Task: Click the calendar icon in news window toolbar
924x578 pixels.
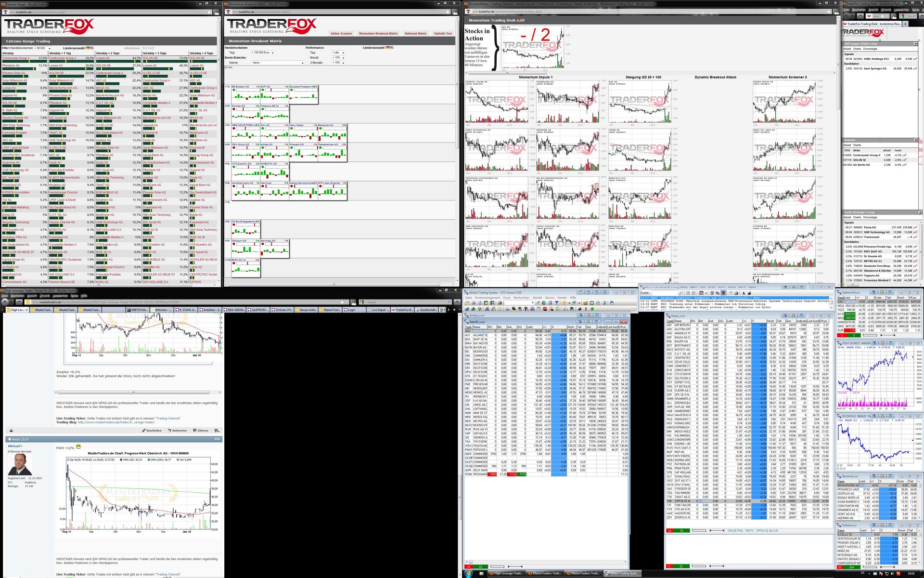Action: click(701, 293)
